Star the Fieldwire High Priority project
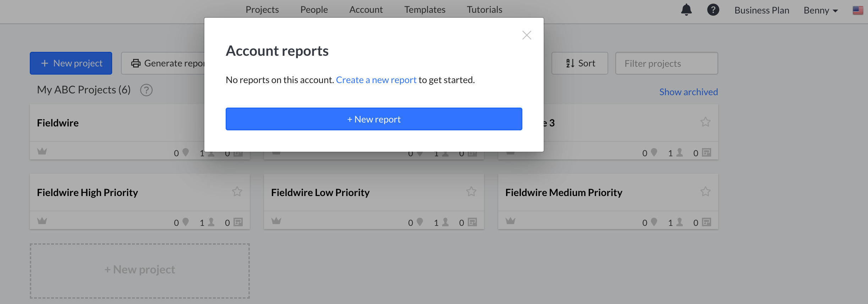The image size is (868, 304). point(237,192)
